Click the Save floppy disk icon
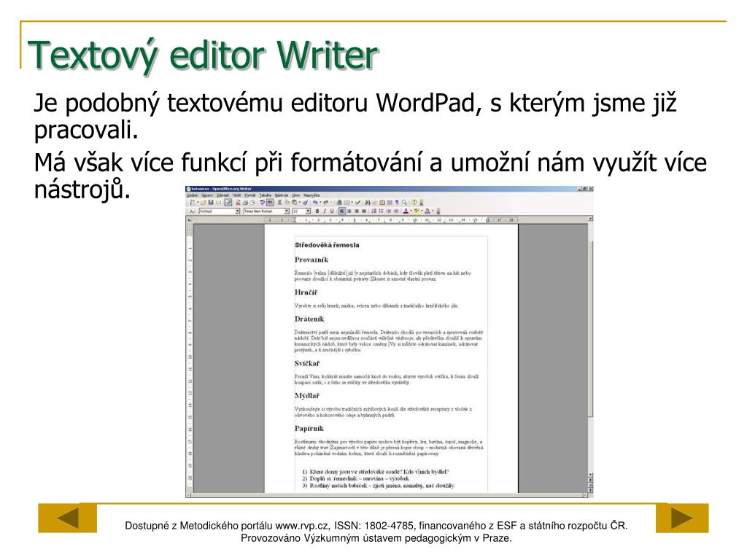Image resolution: width=747 pixels, height=560 pixels. tap(211, 202)
